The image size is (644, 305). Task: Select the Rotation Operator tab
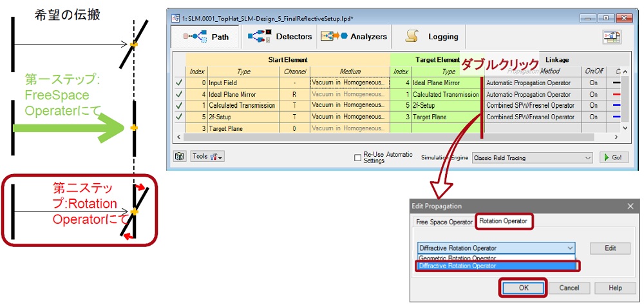tap(504, 221)
